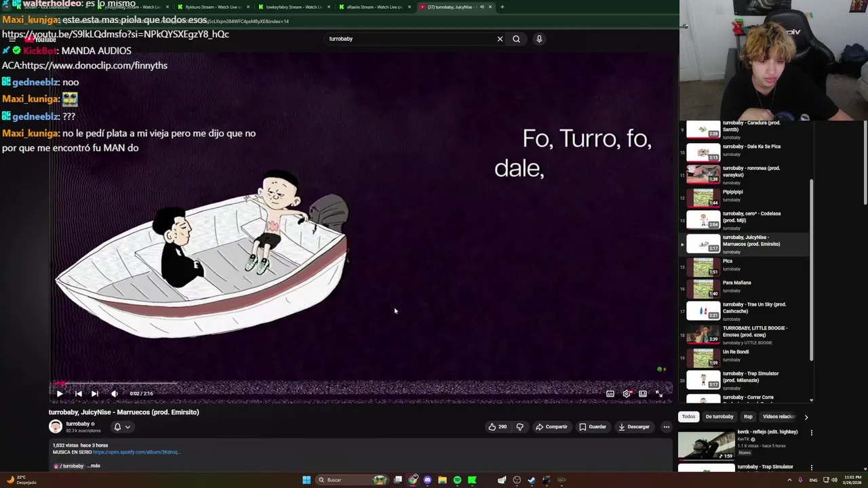Image resolution: width=868 pixels, height=488 pixels.
Task: Open OBS Studio from the taskbar
Action: [517, 480]
